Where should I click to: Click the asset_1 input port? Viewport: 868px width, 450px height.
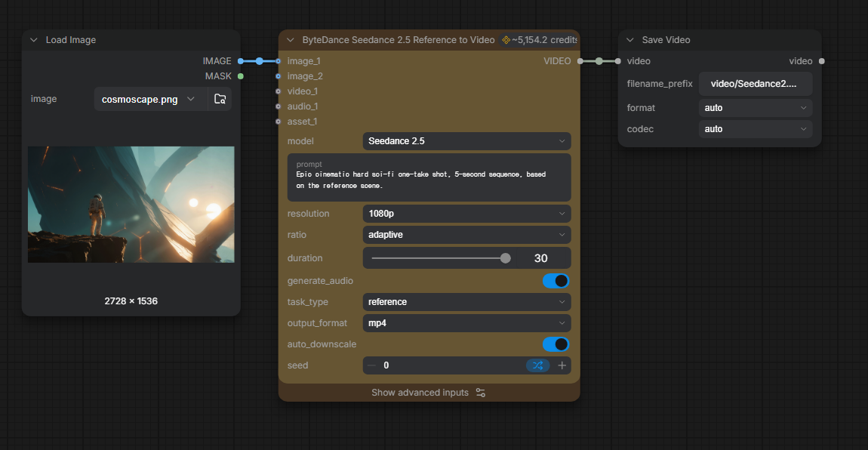(x=278, y=122)
